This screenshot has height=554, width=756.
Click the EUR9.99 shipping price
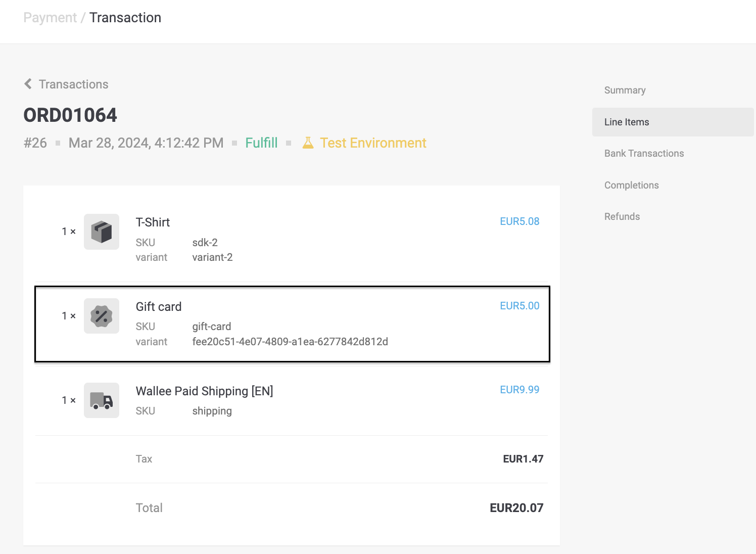(x=519, y=390)
